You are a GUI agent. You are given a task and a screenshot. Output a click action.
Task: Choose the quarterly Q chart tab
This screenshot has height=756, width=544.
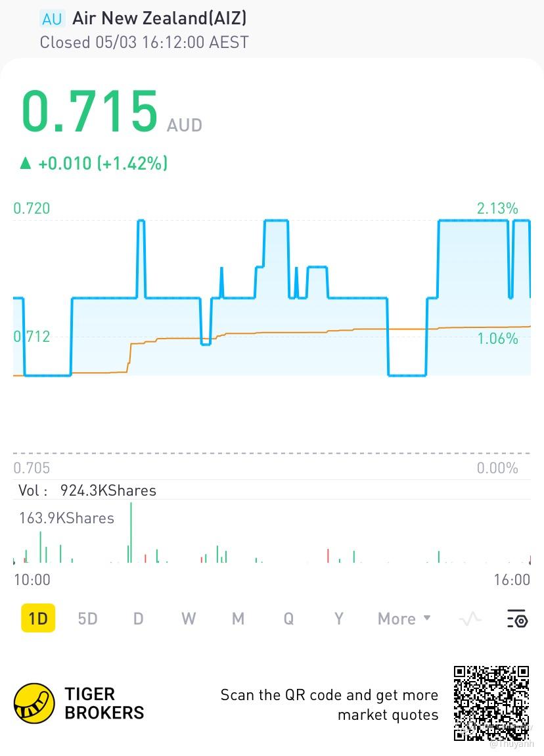point(288,619)
